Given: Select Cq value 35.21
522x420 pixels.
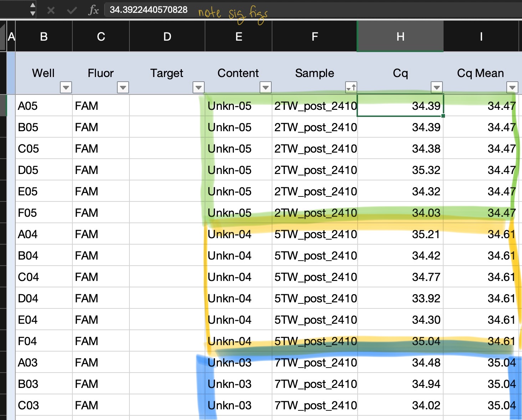Looking at the screenshot, I should click(x=400, y=234).
